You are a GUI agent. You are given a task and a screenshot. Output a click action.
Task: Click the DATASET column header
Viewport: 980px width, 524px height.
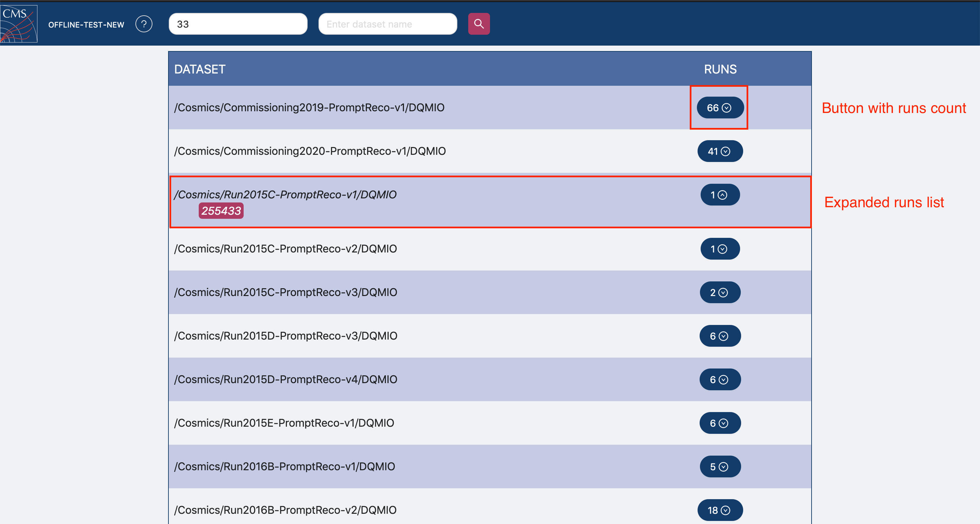tap(200, 69)
